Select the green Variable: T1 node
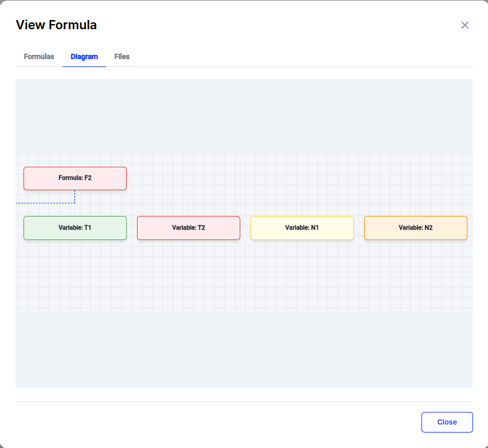Screen dimensions: 488x448 point(75,228)
